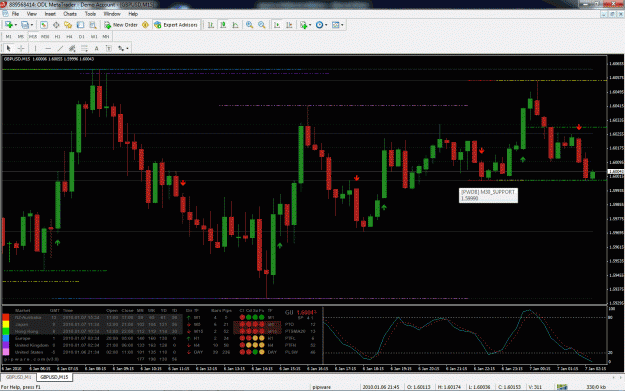The image size is (625, 391).
Task: Open the Charts menu
Action: [x=70, y=14]
